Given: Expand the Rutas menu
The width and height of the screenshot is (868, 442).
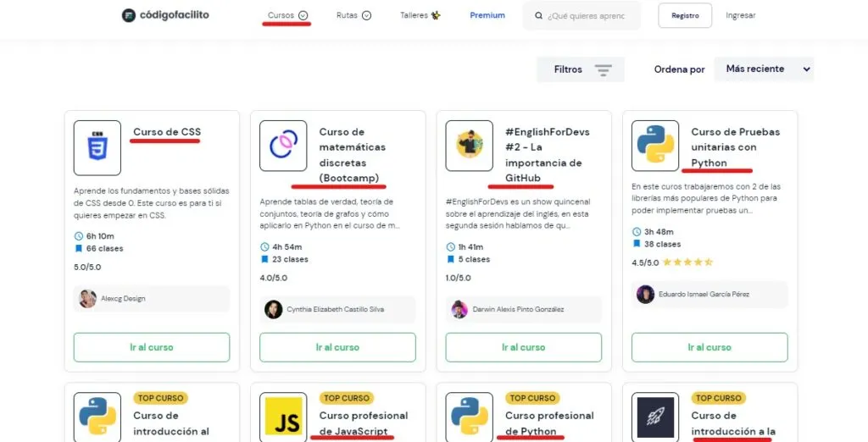Looking at the screenshot, I should pyautogui.click(x=353, y=15).
